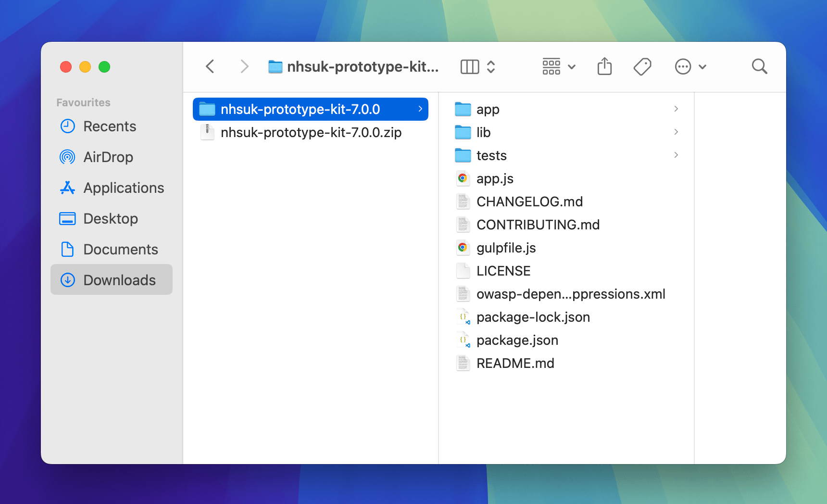Open the Search icon in toolbar

[759, 66]
